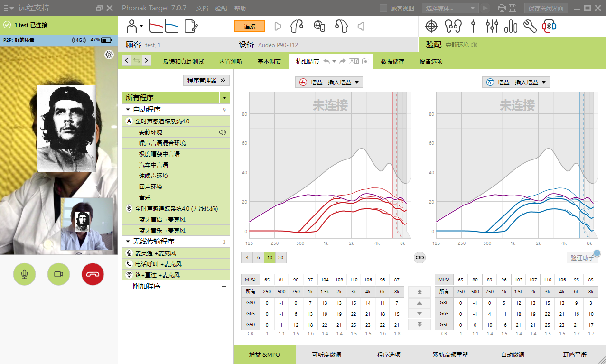Decrease gain by one step (single down arrow)

click(420, 313)
